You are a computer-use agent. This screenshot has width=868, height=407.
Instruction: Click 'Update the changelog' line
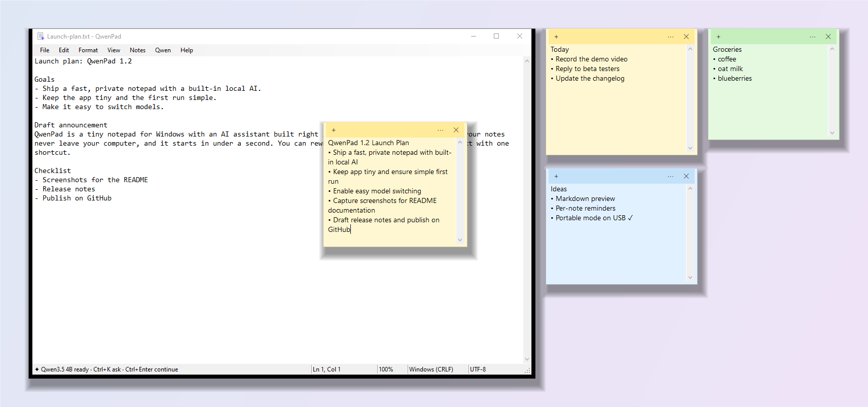coord(590,79)
